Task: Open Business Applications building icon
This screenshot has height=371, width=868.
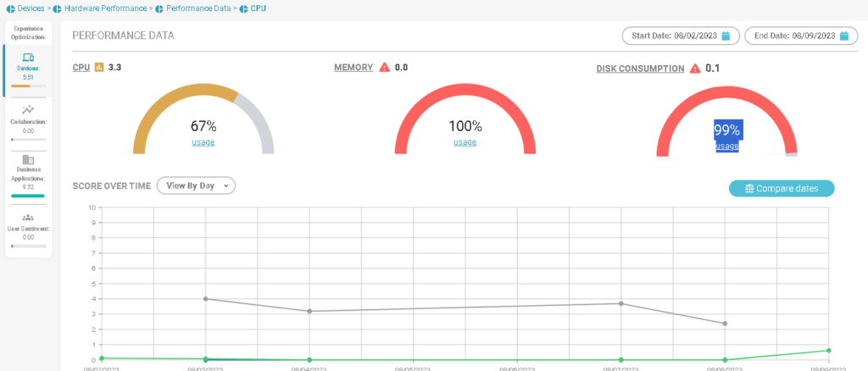Action: click(x=28, y=159)
